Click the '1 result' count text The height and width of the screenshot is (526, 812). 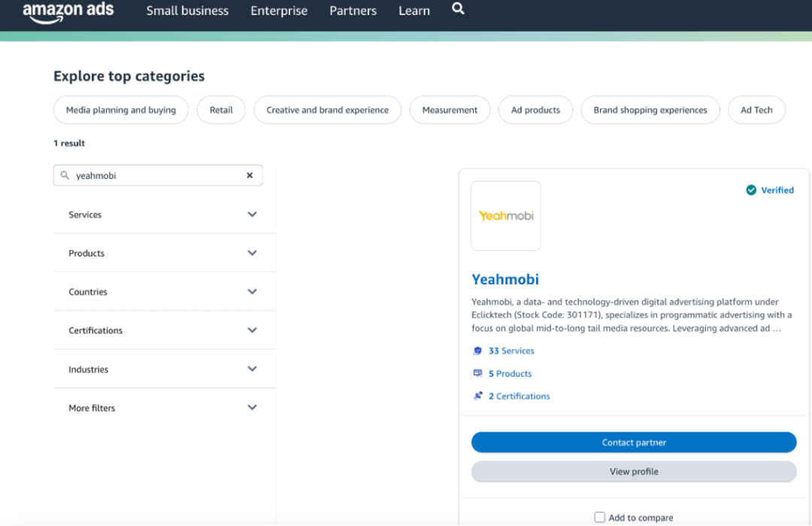click(x=69, y=143)
